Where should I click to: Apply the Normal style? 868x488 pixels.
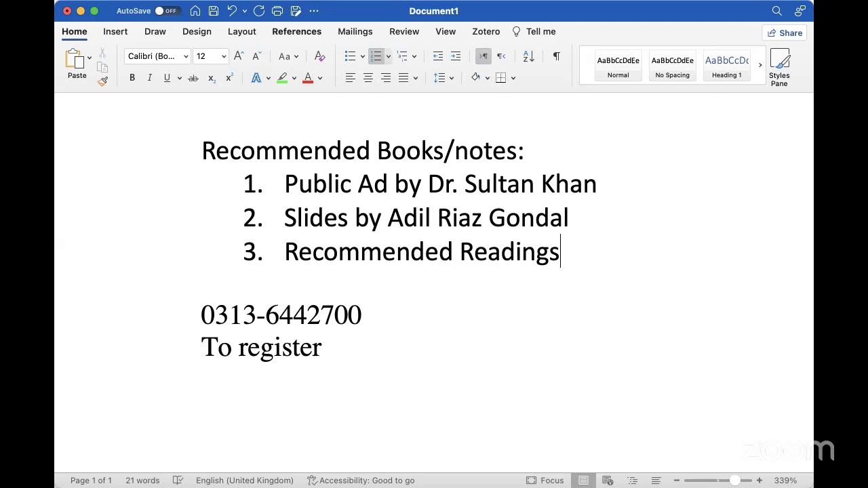pyautogui.click(x=618, y=66)
